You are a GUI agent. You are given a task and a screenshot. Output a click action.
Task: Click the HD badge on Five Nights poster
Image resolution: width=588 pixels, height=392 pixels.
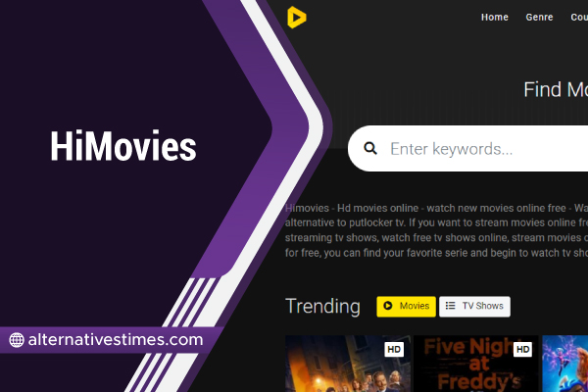click(x=522, y=350)
